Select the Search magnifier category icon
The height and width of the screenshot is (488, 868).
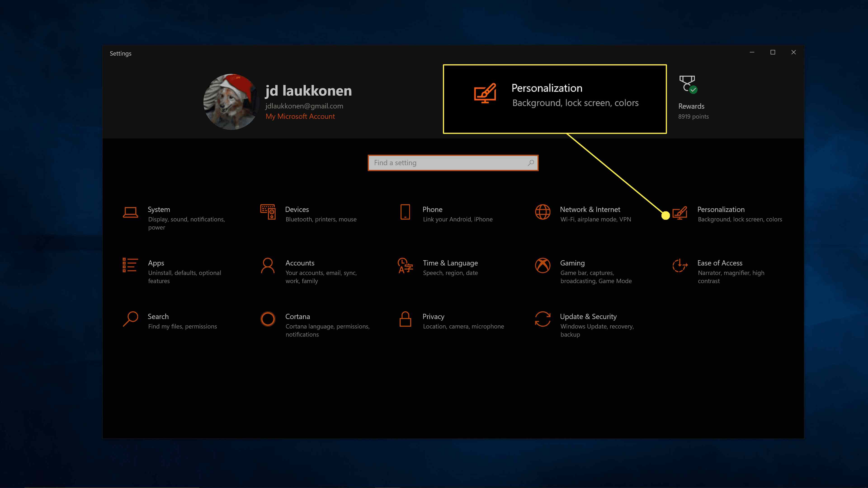[130, 319]
